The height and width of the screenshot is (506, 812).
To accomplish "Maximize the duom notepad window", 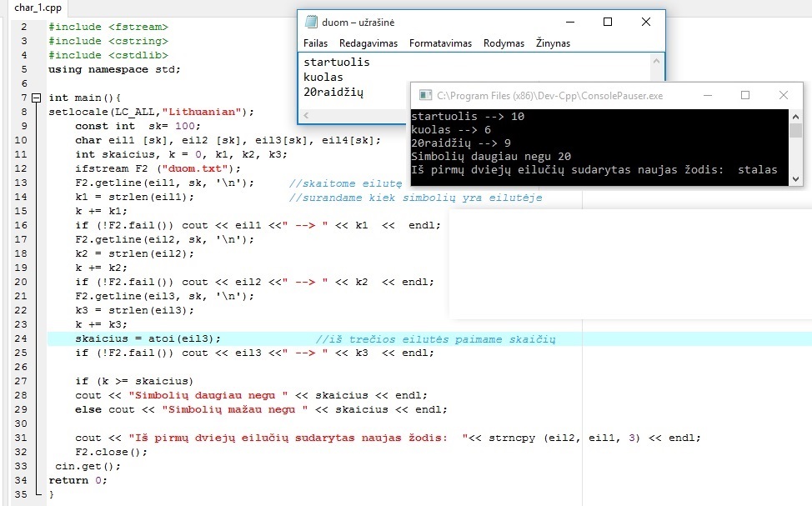I will click(608, 22).
